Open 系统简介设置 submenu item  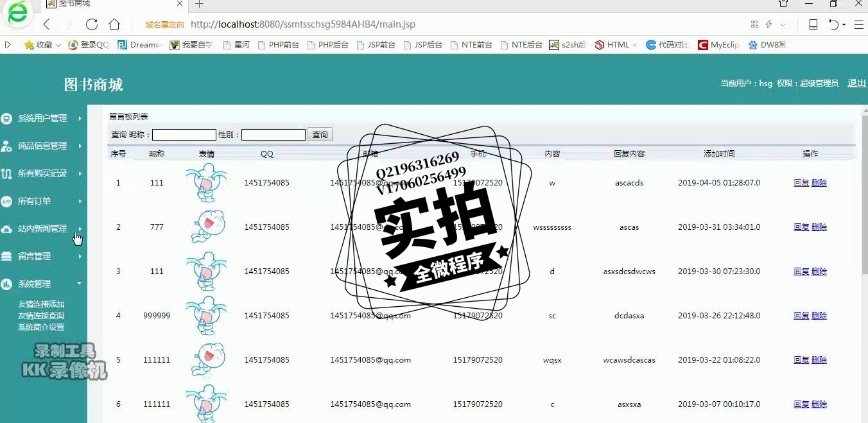point(41,327)
